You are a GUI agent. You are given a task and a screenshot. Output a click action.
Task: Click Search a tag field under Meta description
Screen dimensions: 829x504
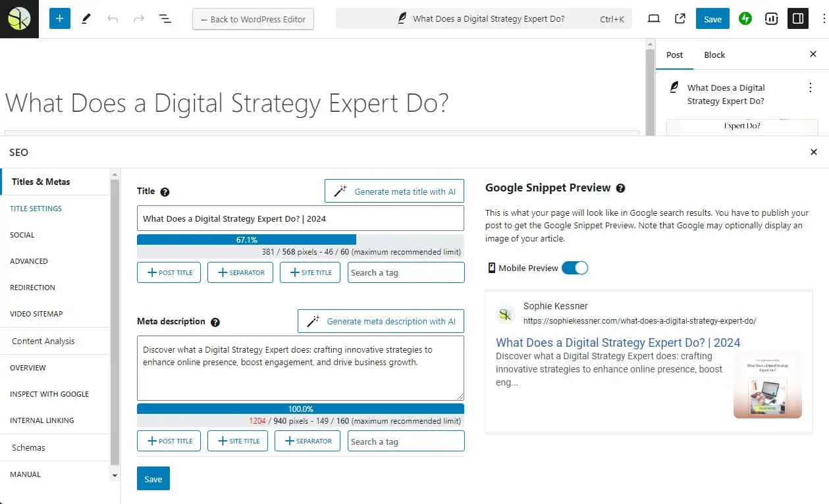pyautogui.click(x=406, y=441)
